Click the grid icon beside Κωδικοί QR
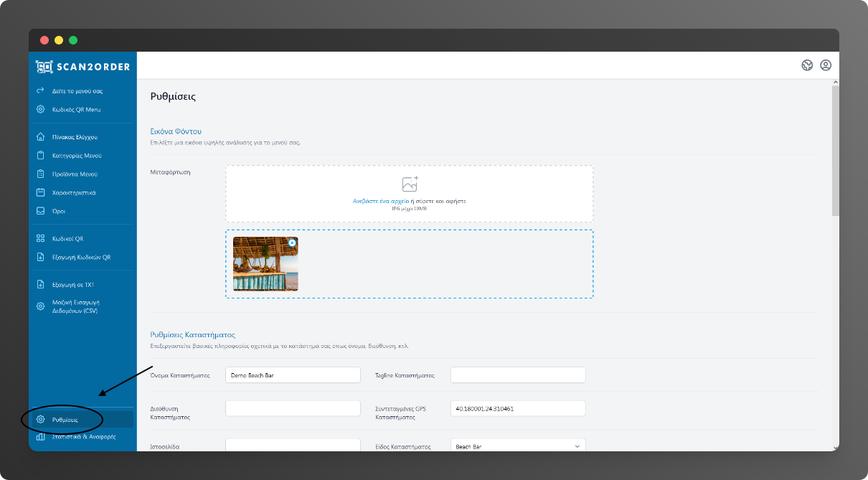 coord(41,239)
